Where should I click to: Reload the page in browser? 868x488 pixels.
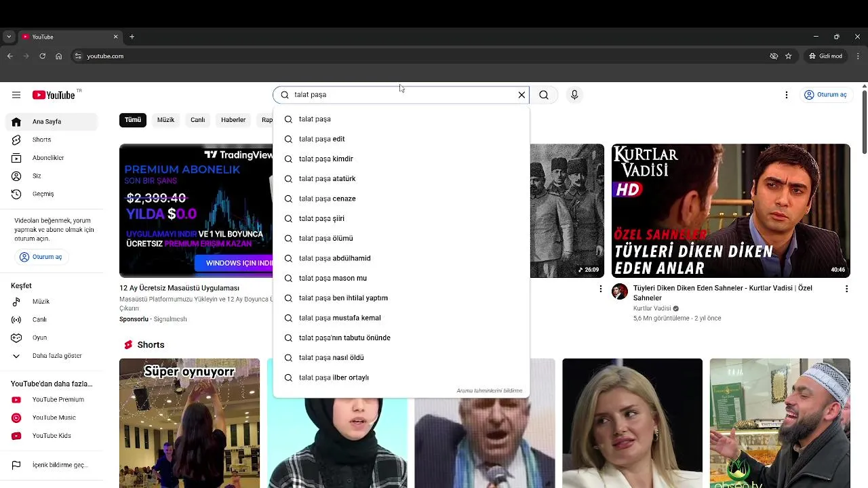[42, 56]
